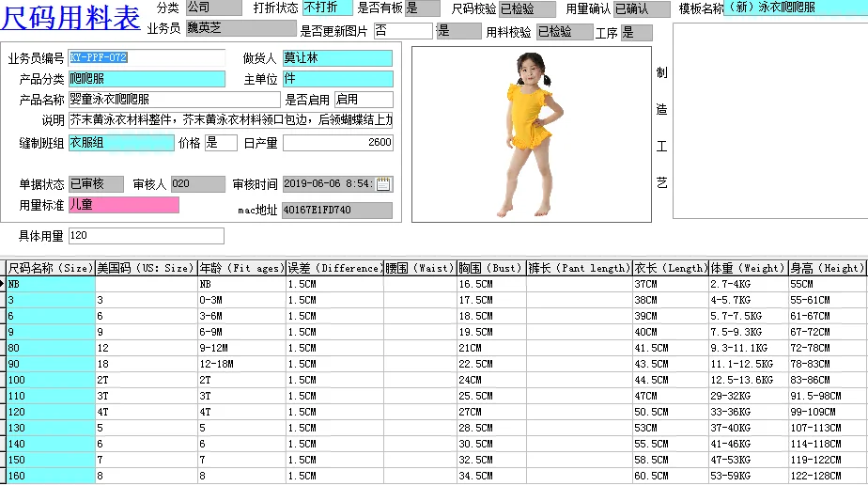Click the 年龄 (Fit ages) column header
Viewport: 868px width, 486px height.
(x=242, y=268)
